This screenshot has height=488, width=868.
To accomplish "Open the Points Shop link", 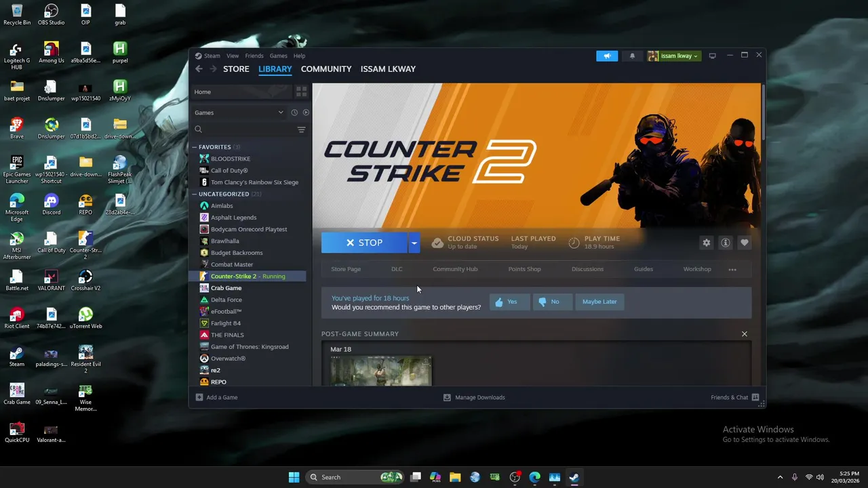I will click(525, 269).
